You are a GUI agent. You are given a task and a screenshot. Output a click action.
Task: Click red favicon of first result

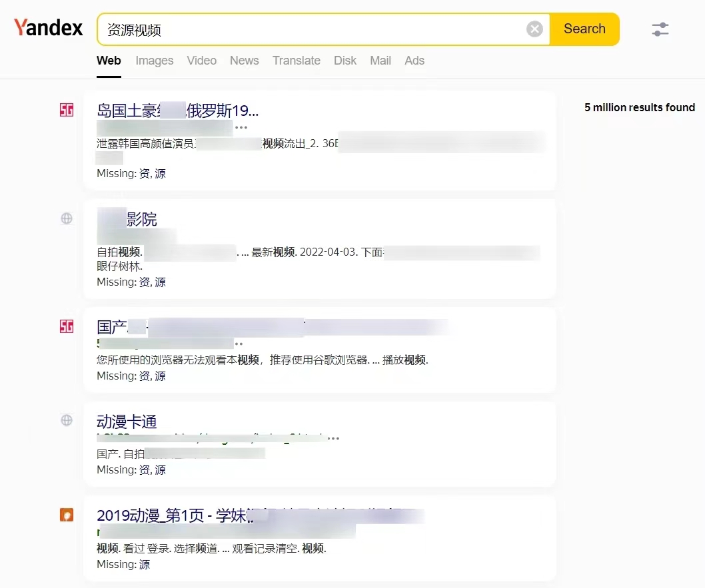pyautogui.click(x=67, y=110)
